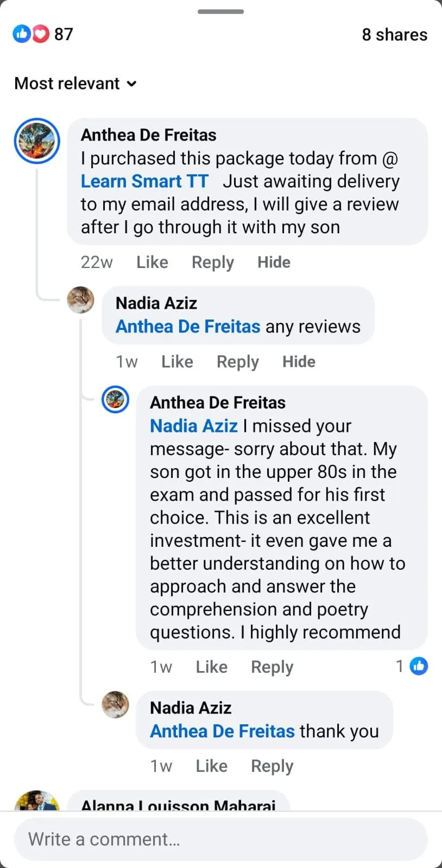This screenshot has height=868, width=442.
Task: Expand the Most relevant sort dropdown
Action: (x=76, y=84)
